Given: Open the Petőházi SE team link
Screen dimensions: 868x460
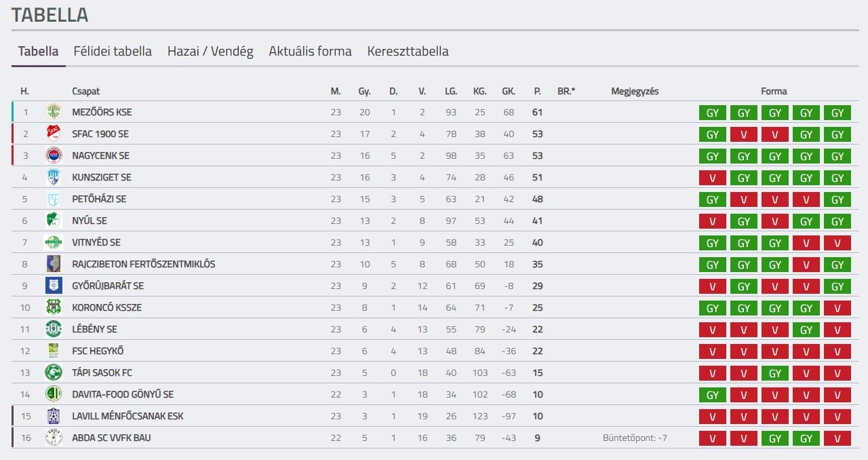Looking at the screenshot, I should tap(99, 199).
